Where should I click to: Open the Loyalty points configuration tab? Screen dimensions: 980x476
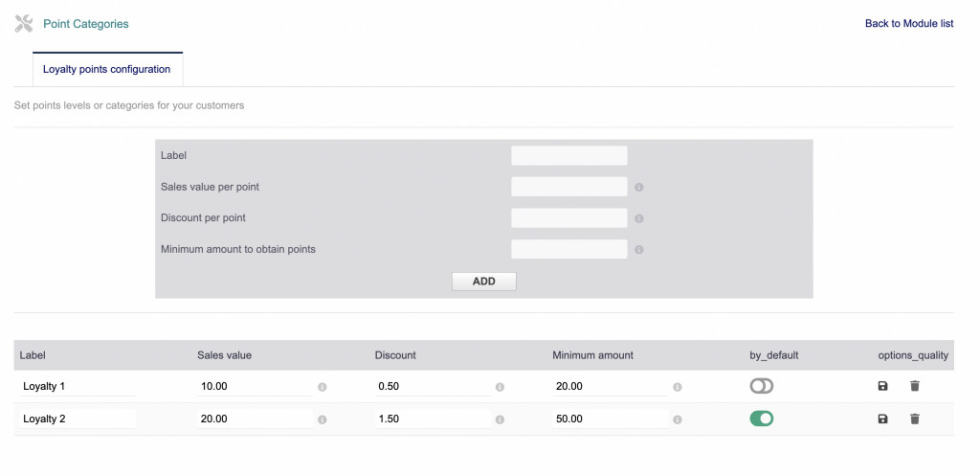coord(107,70)
